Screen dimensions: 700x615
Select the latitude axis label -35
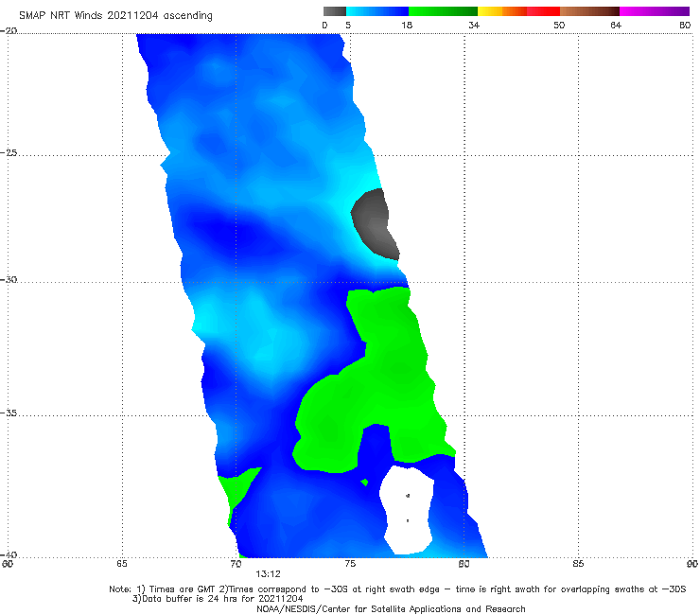pyautogui.click(x=9, y=413)
